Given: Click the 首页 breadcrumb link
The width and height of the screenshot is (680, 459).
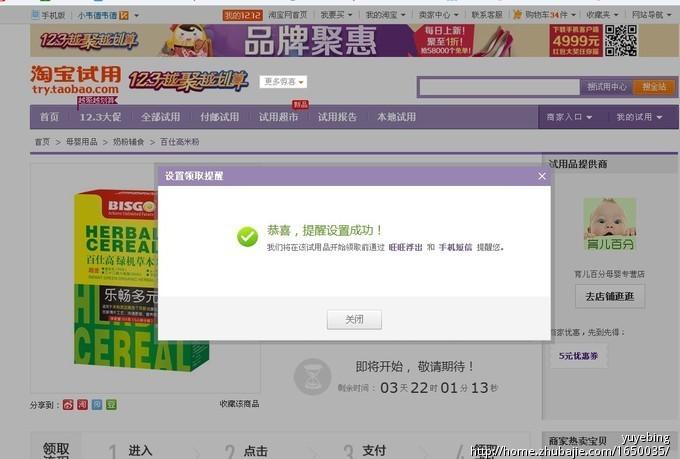Looking at the screenshot, I should pos(42,142).
